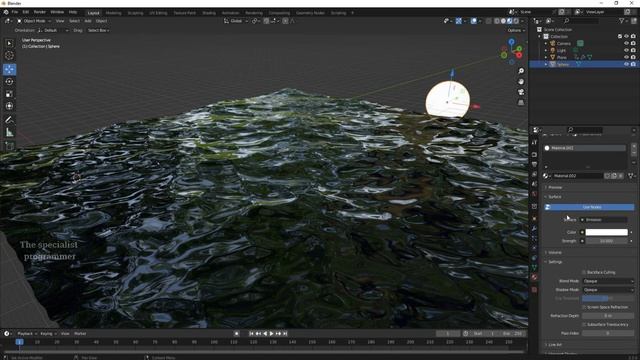
Task: Toggle the Collection exclude checkbox
Action: pyautogui.click(x=620, y=36)
